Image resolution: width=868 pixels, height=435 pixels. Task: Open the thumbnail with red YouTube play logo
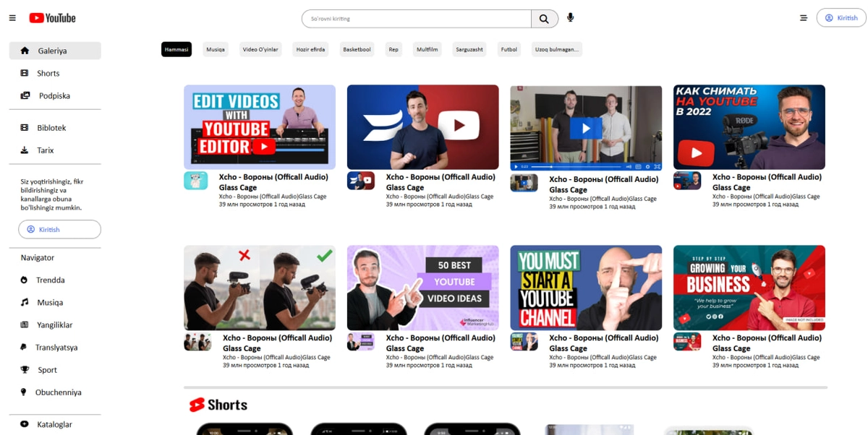point(423,127)
